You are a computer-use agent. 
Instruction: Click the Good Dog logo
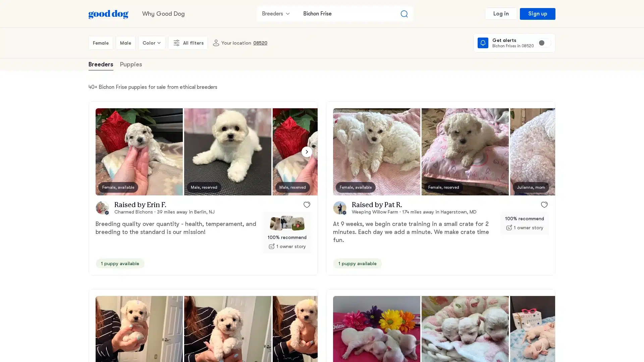(x=108, y=14)
